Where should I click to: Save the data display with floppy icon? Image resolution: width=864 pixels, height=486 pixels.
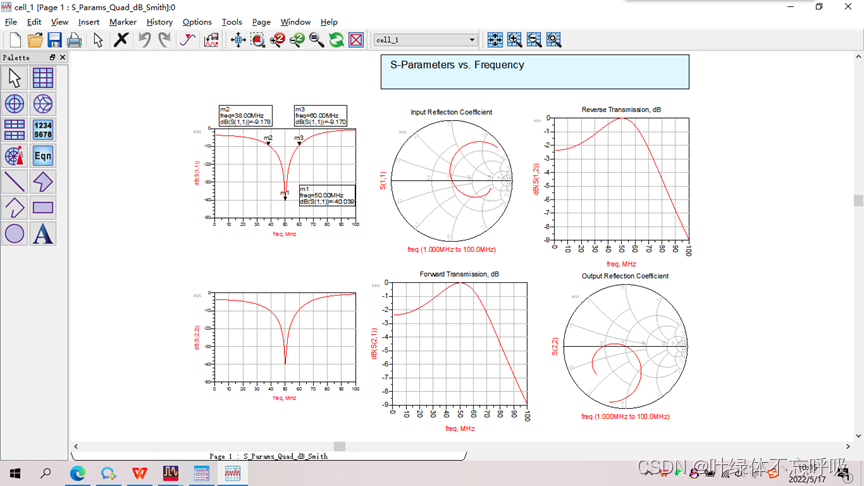click(x=54, y=40)
